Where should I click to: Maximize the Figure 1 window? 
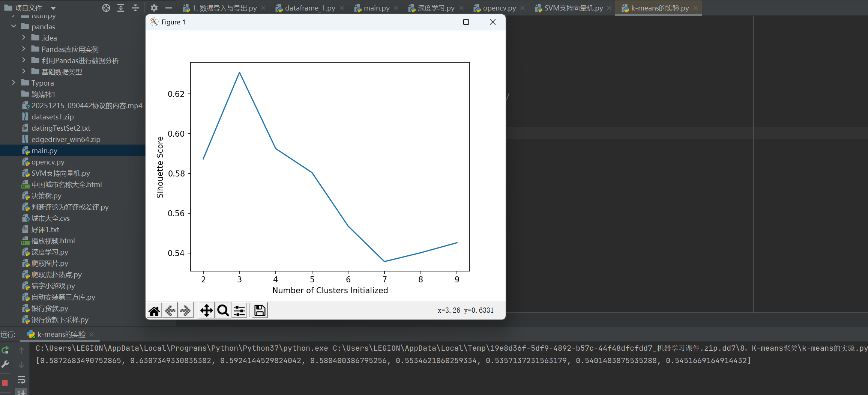tap(466, 22)
